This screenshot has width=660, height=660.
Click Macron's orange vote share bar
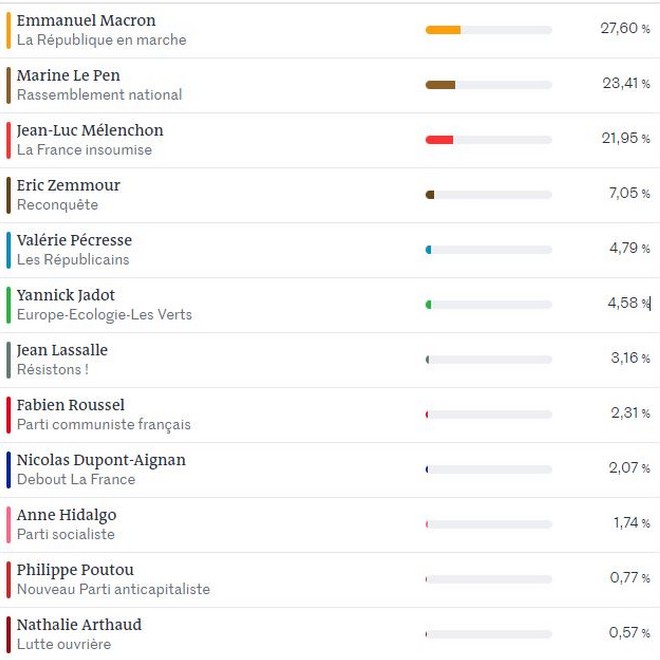pyautogui.click(x=443, y=30)
